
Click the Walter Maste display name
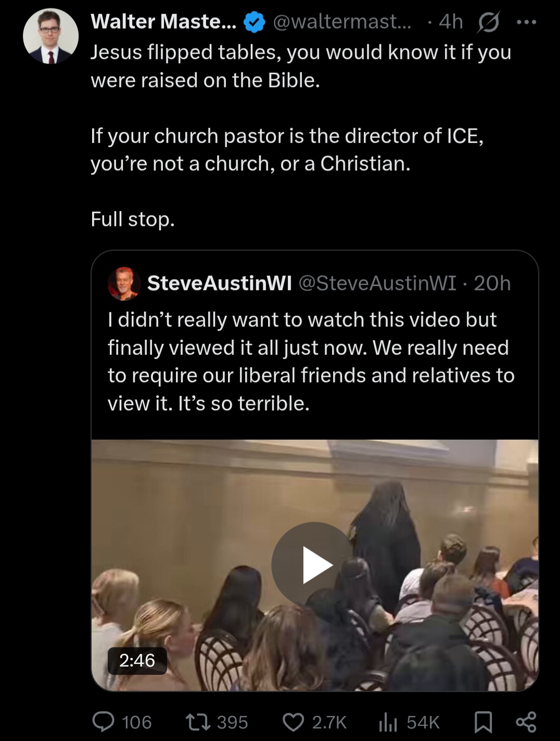pyautogui.click(x=163, y=21)
